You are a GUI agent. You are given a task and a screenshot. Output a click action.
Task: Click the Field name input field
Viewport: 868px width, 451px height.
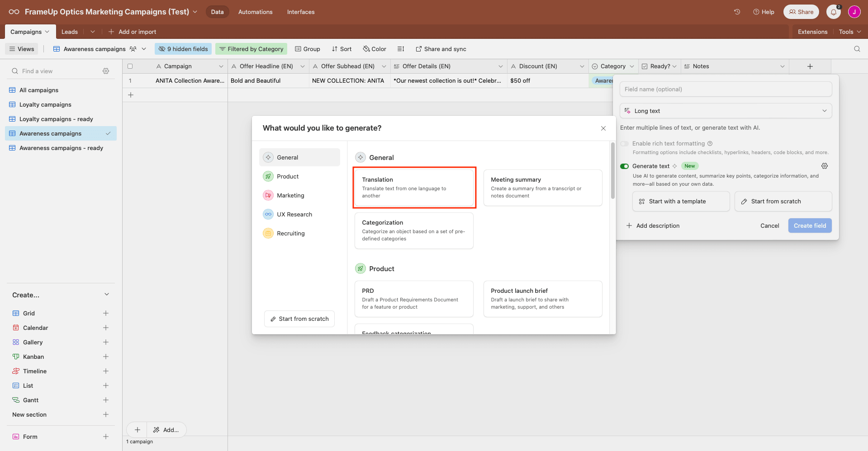[726, 89]
